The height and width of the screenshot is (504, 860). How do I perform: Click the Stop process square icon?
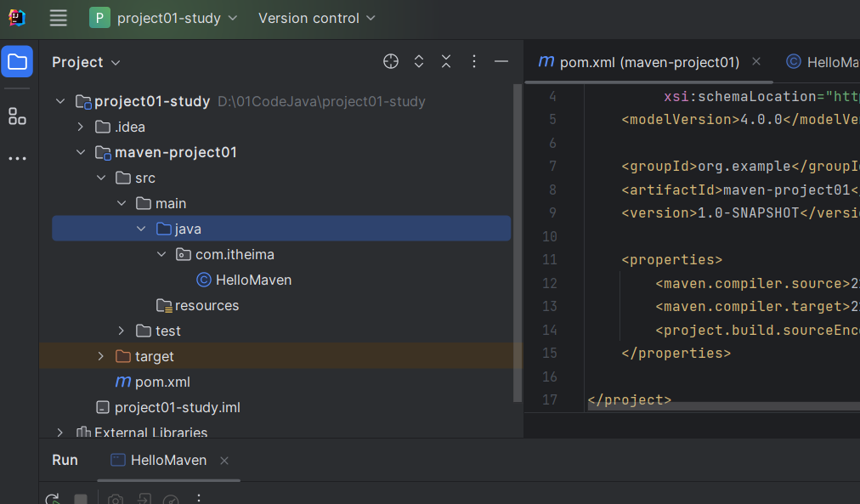81,499
